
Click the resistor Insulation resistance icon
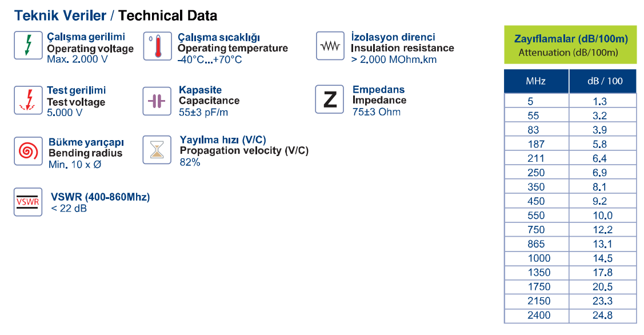[x=330, y=46]
